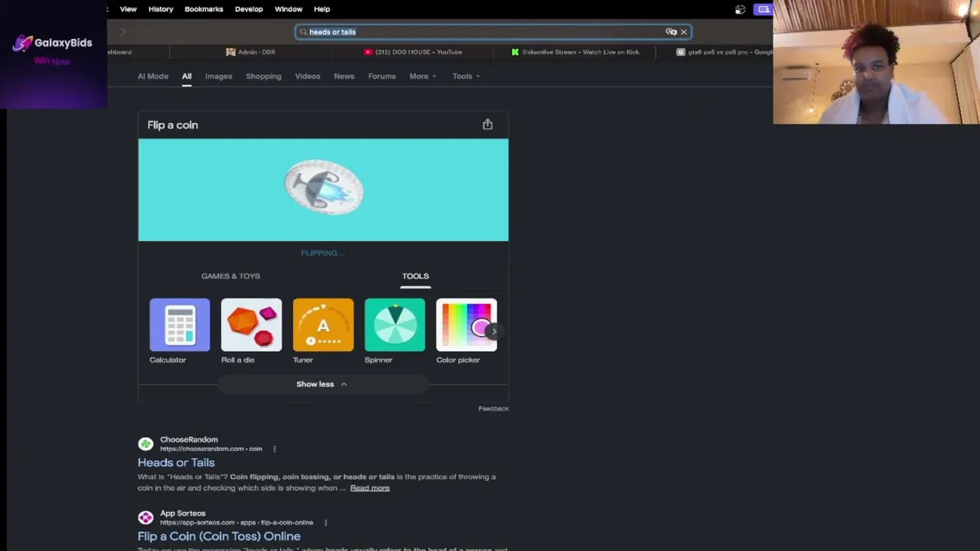Viewport: 980px width, 551px height.
Task: Switch to the Kick stream browser tab
Action: pos(575,52)
